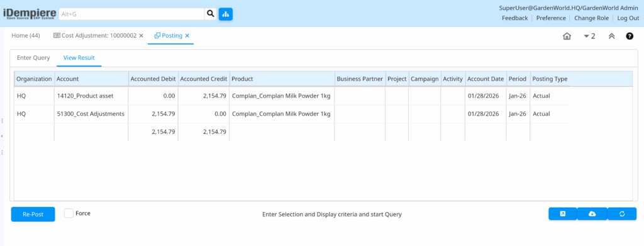This screenshot has width=644, height=246.
Task: Click the Campaign column header
Action: 425,79
